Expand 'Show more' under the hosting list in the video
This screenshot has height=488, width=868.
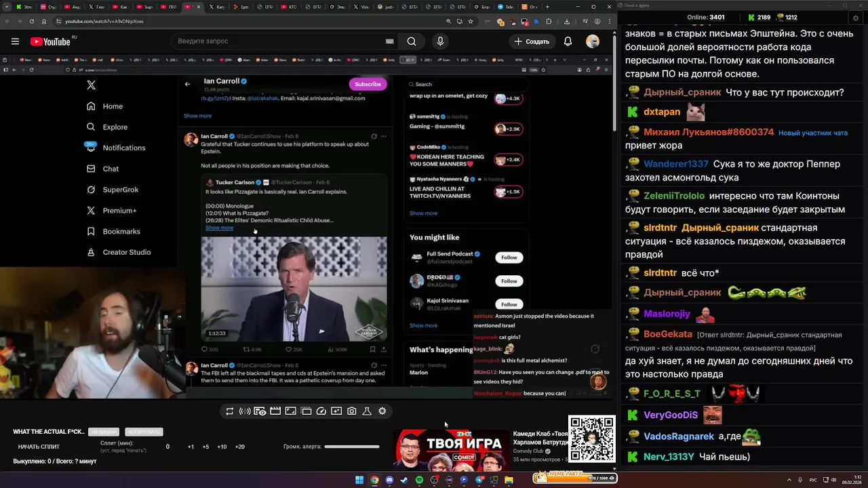(x=423, y=213)
